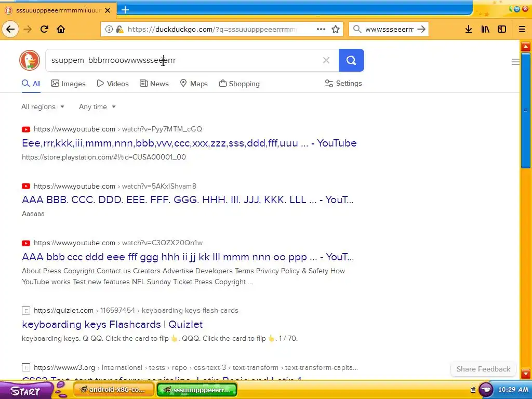Click the playstation store snippet text
The width and height of the screenshot is (532, 399).
coord(104,157)
